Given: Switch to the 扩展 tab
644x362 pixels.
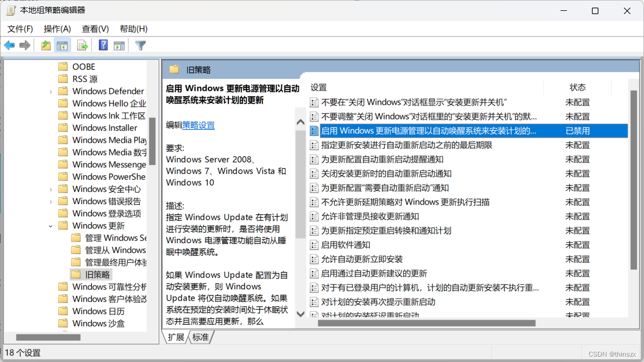Looking at the screenshot, I should (176, 337).
